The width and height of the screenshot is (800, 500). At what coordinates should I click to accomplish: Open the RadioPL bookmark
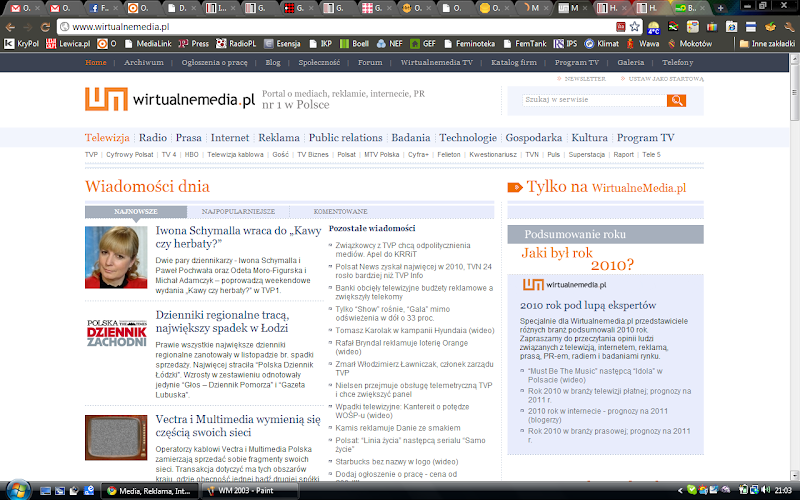tap(236, 44)
